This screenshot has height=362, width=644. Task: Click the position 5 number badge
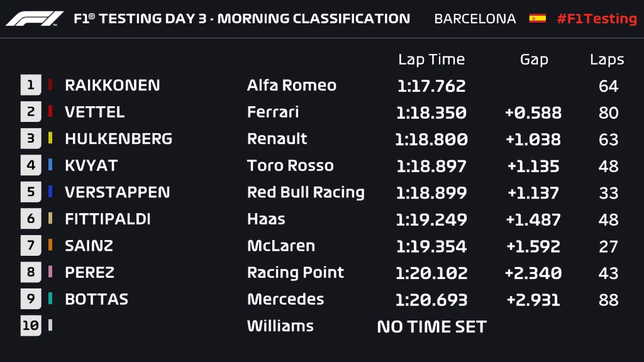click(30, 192)
